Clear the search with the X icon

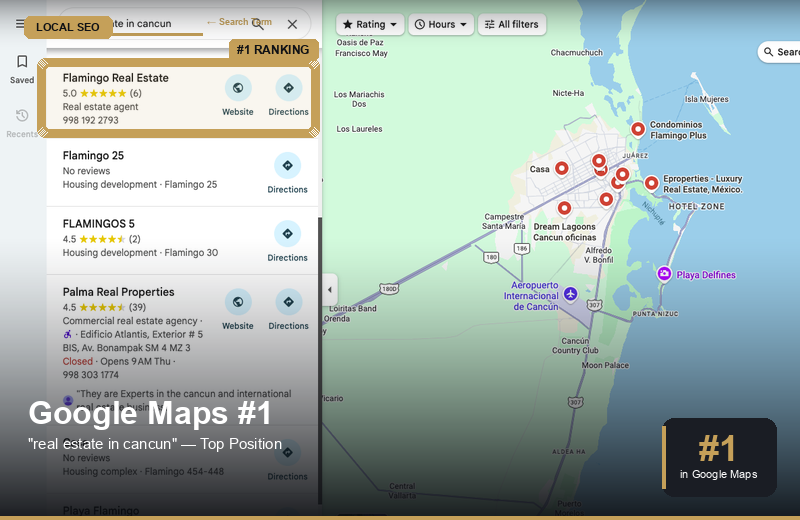click(x=292, y=24)
